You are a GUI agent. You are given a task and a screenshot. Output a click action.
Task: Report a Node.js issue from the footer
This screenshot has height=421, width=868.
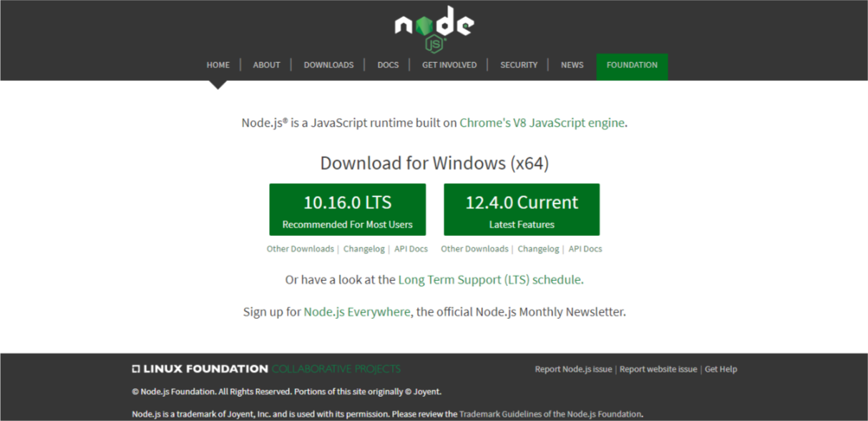tap(572, 369)
